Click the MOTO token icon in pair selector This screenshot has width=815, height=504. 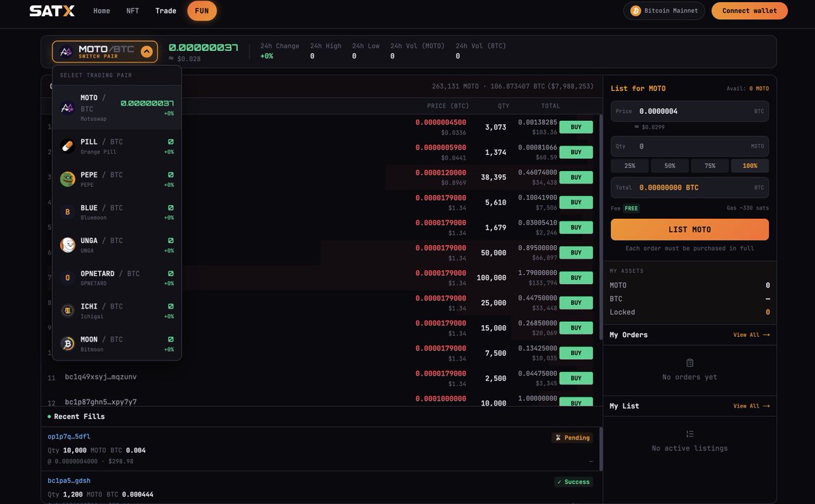coord(66,52)
